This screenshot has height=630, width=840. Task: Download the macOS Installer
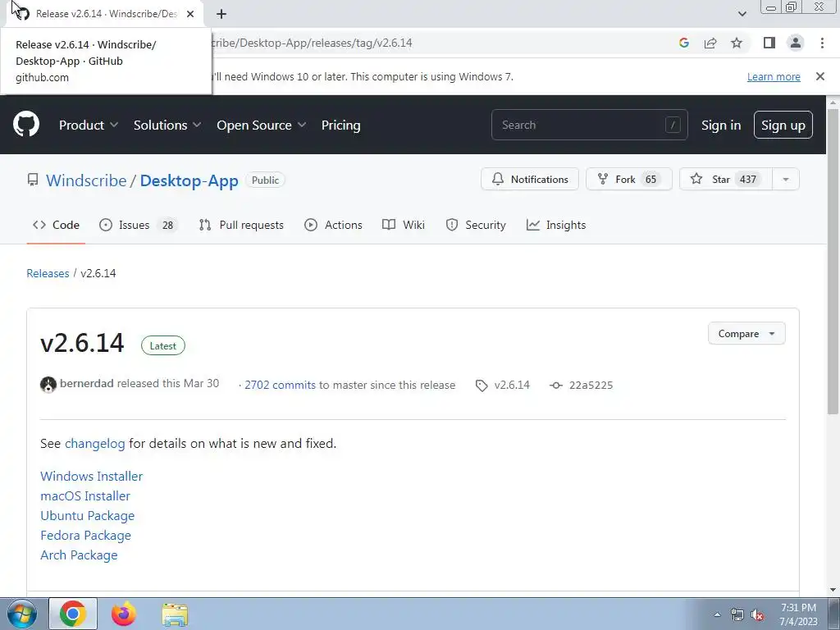(x=85, y=496)
